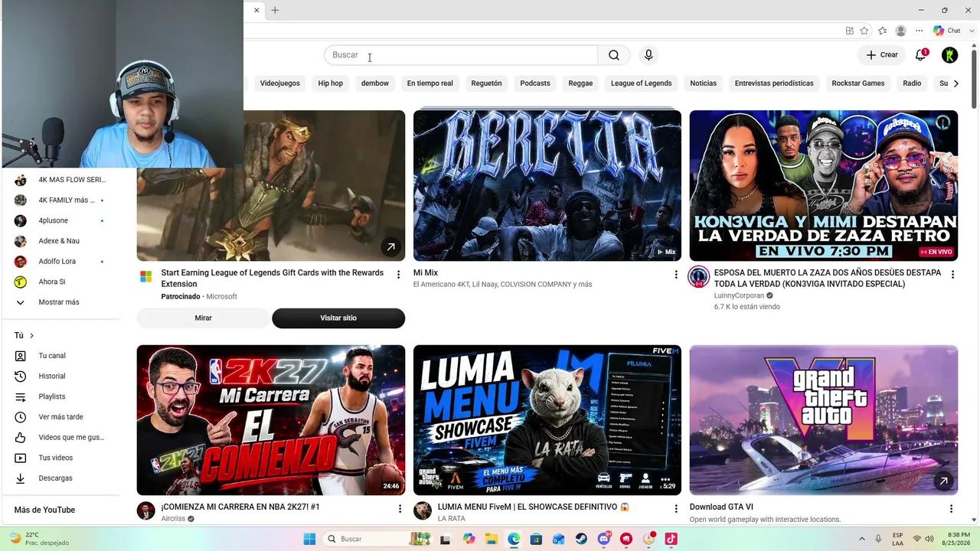Click the Visitar sitio button
Screen dimensions: 980x551
click(x=338, y=318)
